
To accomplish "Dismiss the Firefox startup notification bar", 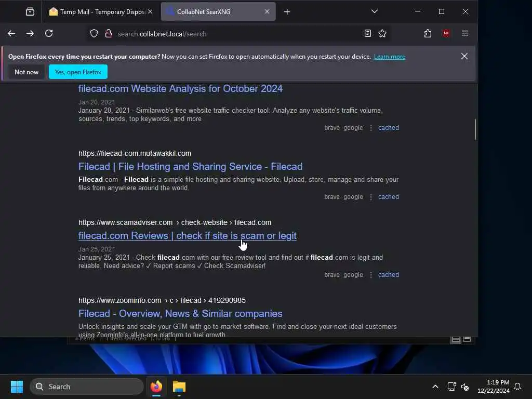I will point(464,56).
